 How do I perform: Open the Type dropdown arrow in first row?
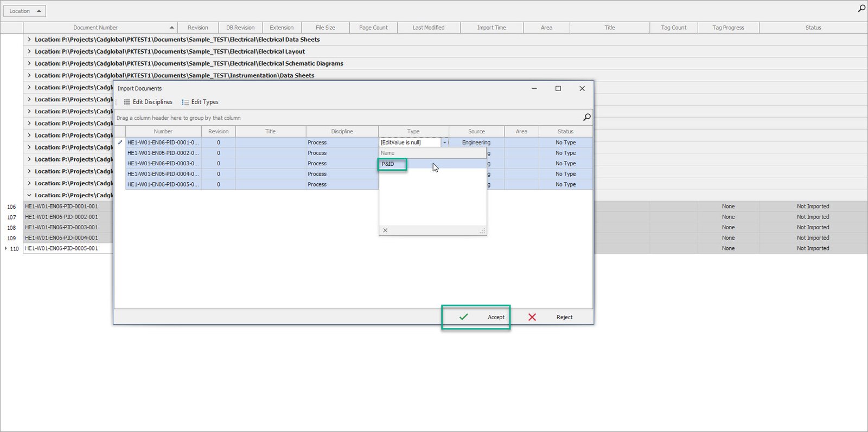pos(444,143)
